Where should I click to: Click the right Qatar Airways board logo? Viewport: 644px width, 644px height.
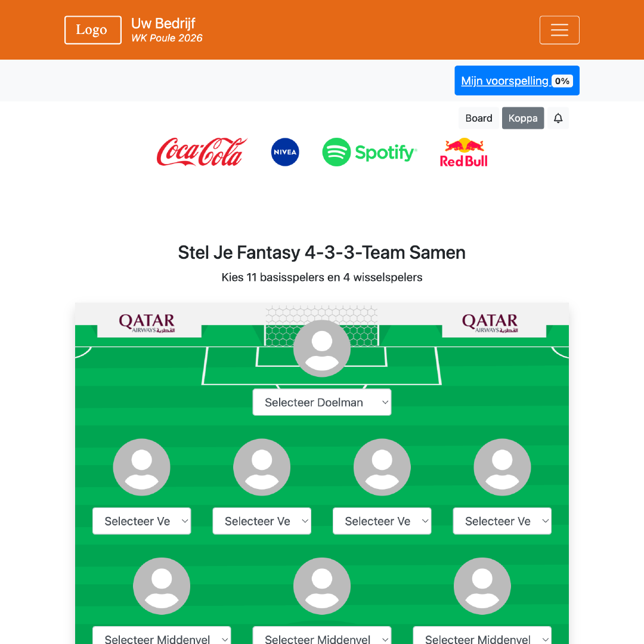pyautogui.click(x=490, y=323)
